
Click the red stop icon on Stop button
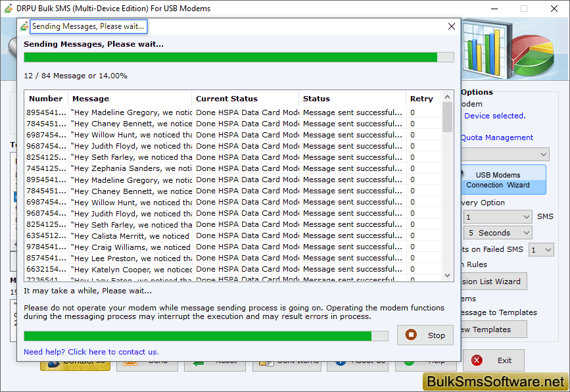tap(411, 335)
